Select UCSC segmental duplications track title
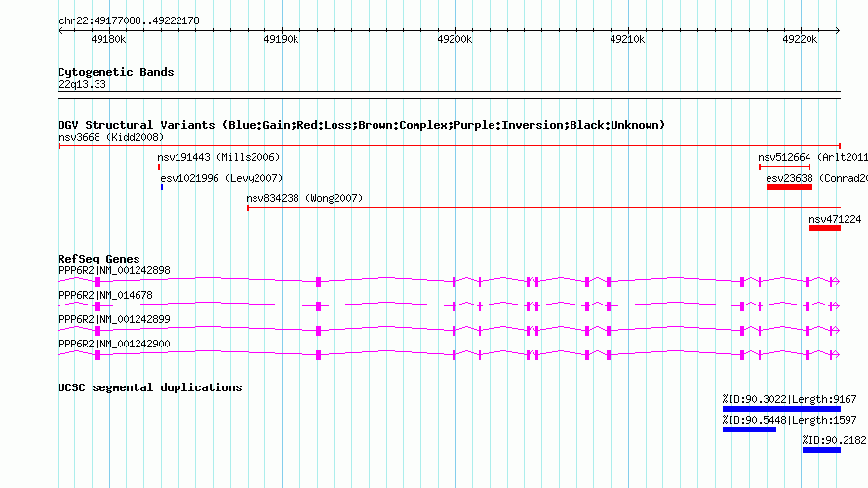This screenshot has width=868, height=488. (150, 387)
